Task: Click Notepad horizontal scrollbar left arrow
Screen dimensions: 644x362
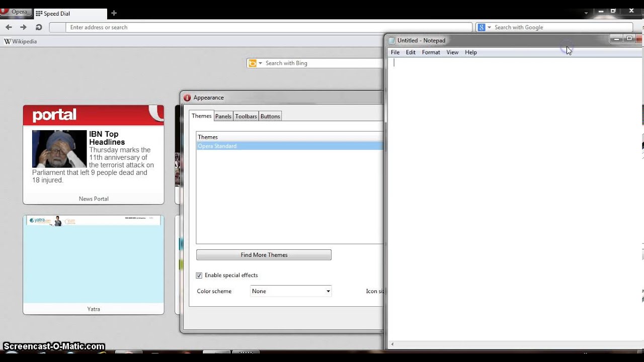Action: 392,344
